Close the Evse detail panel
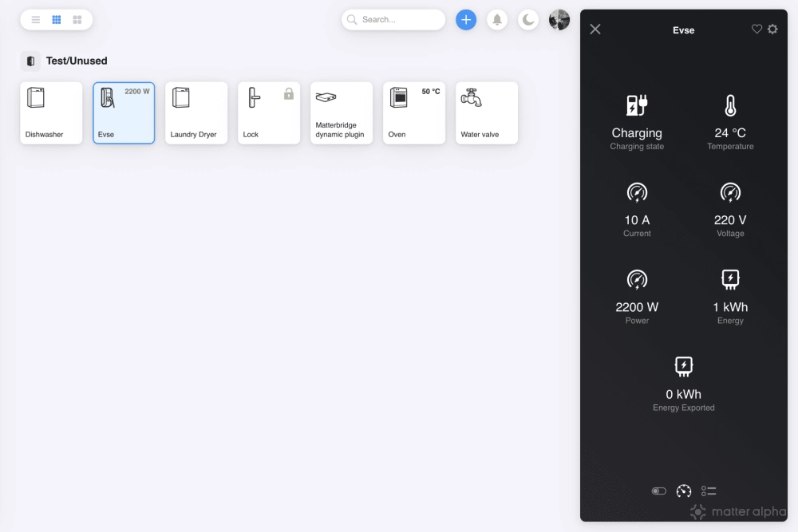Screen dimensions: 798x532 [x=595, y=30]
